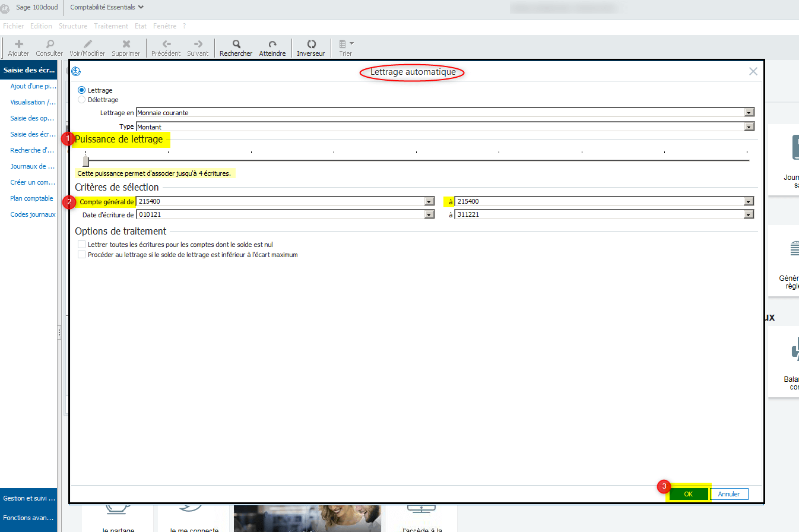
Task: Click the Puissance de lettrage slider handle
Action: [86, 161]
